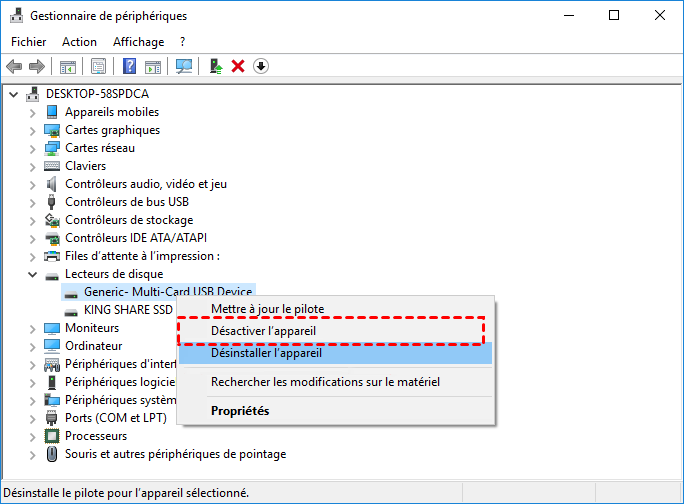Open the Affichage menu
The image size is (684, 504).
[139, 42]
